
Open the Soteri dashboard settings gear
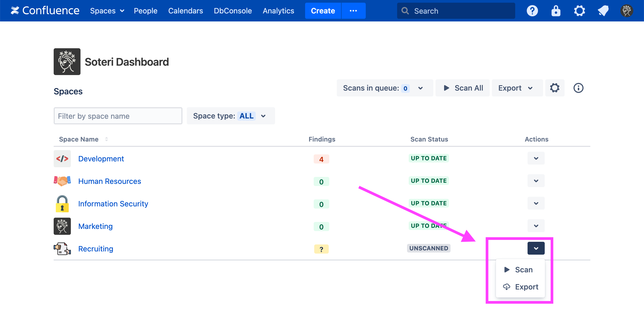click(555, 88)
